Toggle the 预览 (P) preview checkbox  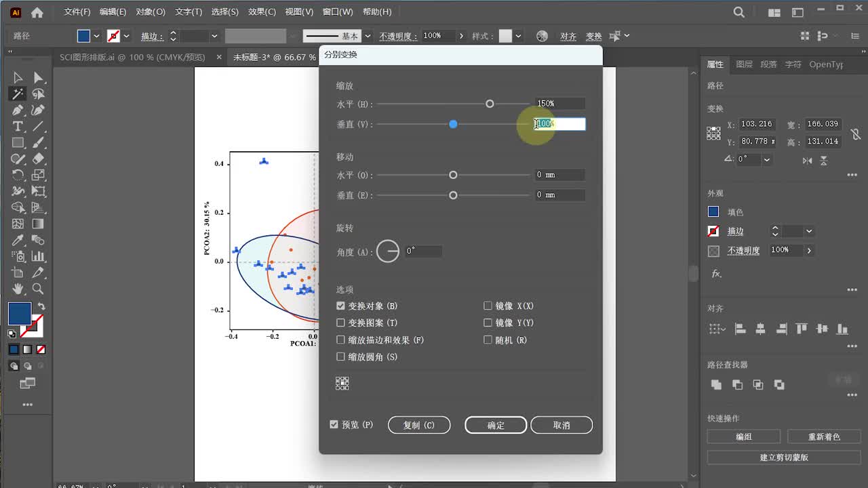[334, 425]
